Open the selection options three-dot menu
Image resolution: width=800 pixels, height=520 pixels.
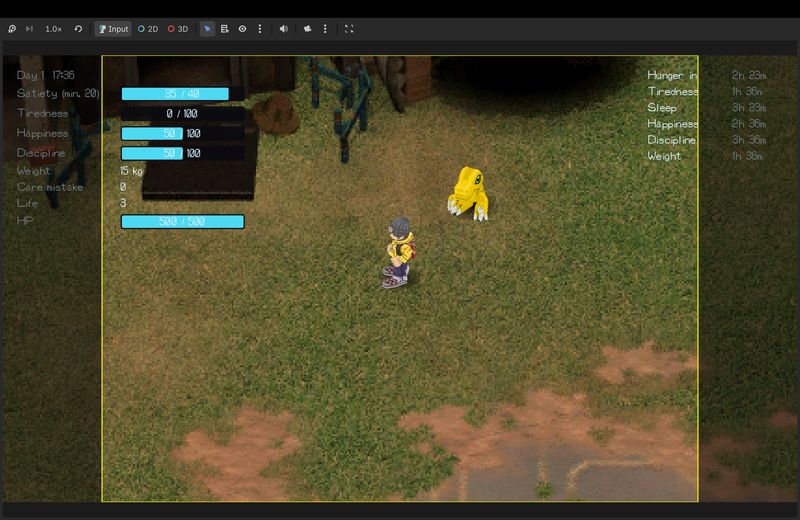[260, 29]
